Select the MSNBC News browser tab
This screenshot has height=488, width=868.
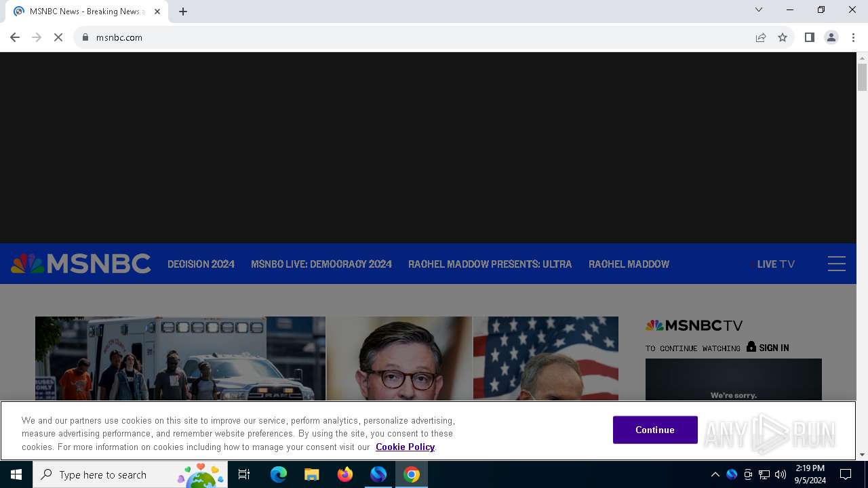pos(87,12)
